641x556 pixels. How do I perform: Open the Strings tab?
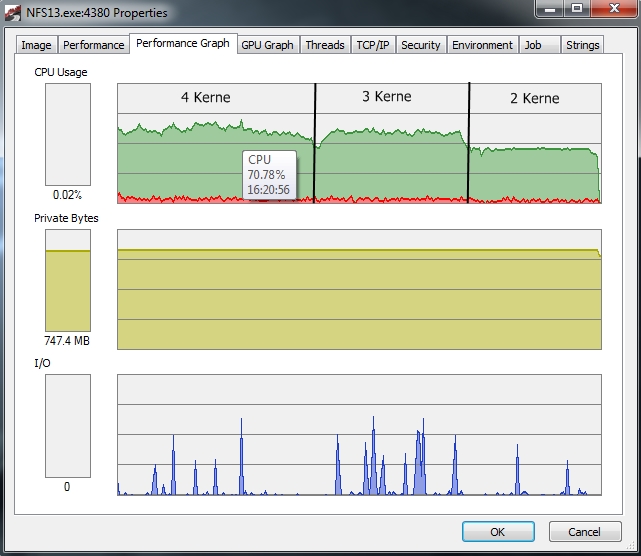(583, 45)
